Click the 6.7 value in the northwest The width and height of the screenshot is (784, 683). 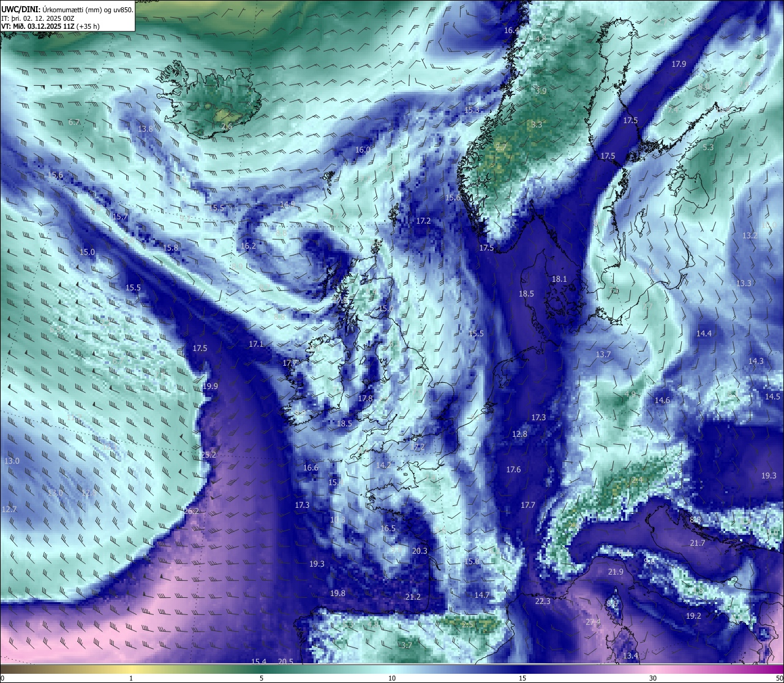point(73,123)
